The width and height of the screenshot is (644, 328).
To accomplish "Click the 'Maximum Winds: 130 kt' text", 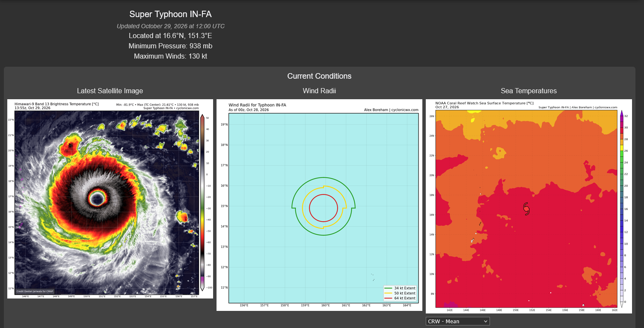I will pyautogui.click(x=170, y=56).
